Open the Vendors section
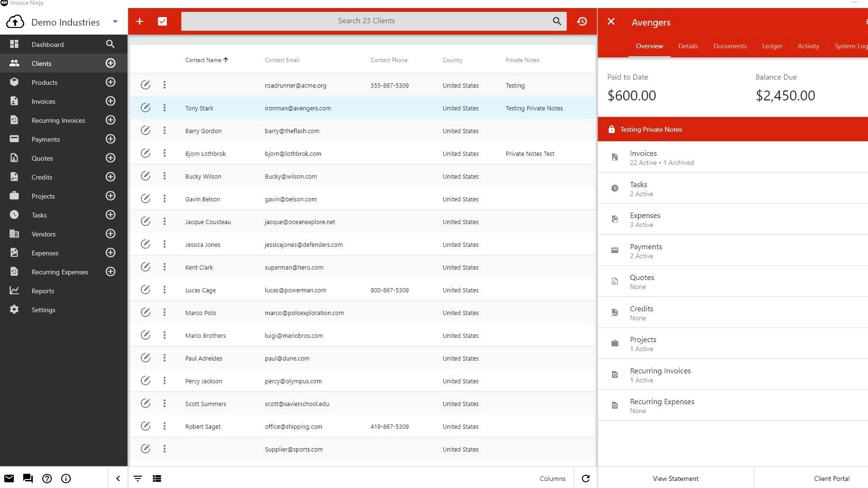 (44, 234)
